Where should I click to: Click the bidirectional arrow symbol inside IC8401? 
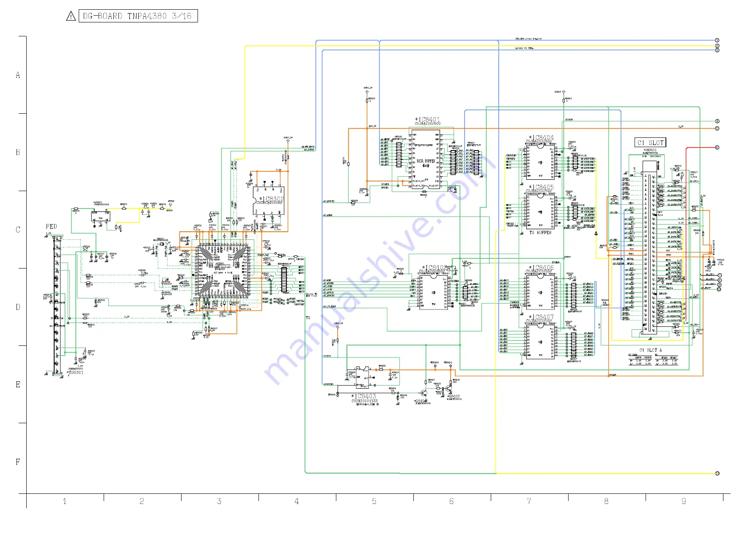tap(426, 166)
